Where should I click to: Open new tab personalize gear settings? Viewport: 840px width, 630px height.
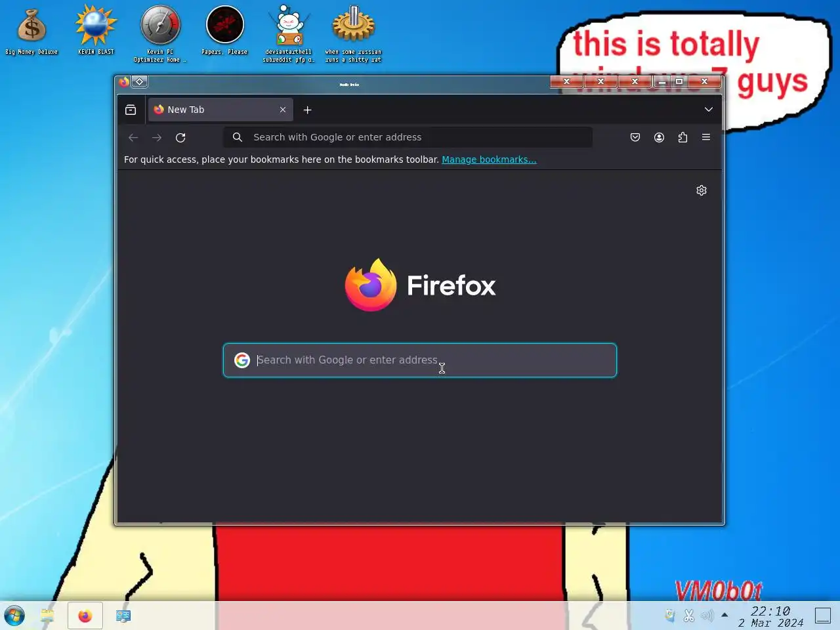click(702, 190)
